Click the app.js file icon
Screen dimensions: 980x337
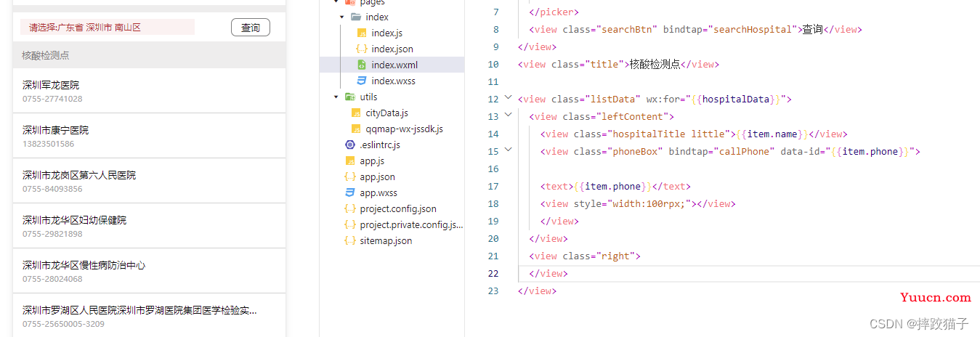[350, 161]
